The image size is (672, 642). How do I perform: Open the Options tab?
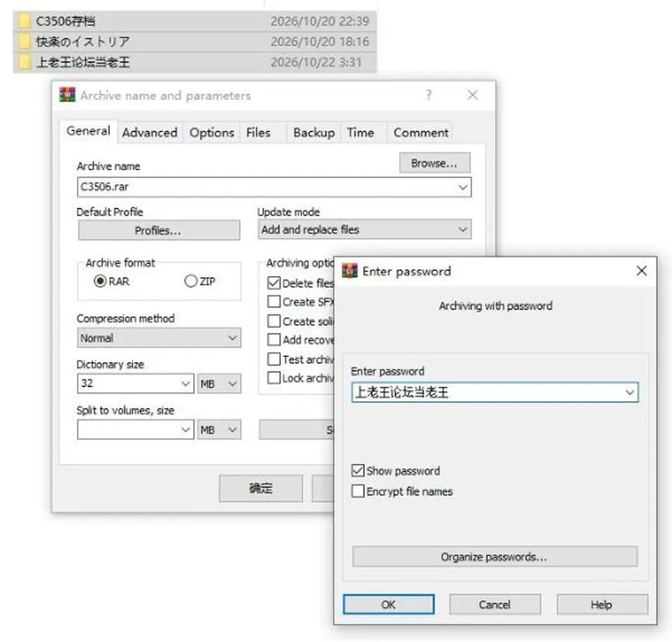coord(211,132)
